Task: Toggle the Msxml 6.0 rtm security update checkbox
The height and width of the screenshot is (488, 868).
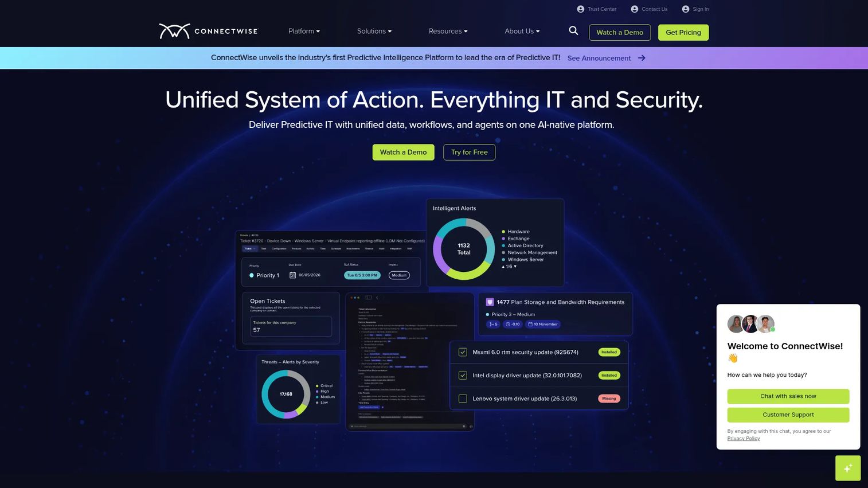Action: [x=463, y=352]
